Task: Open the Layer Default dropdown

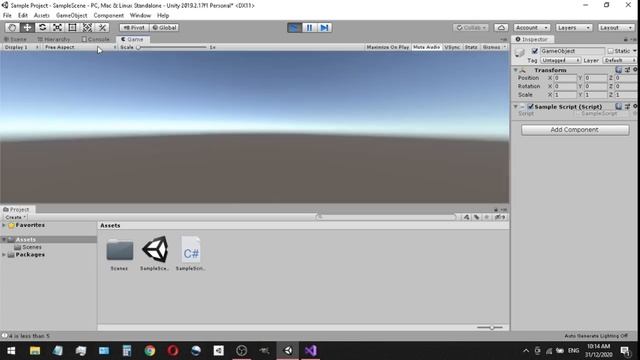Action: point(620,60)
